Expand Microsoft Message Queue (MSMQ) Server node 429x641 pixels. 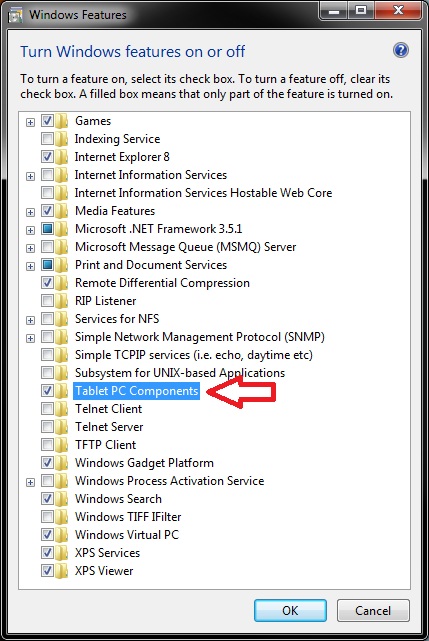pos(30,248)
